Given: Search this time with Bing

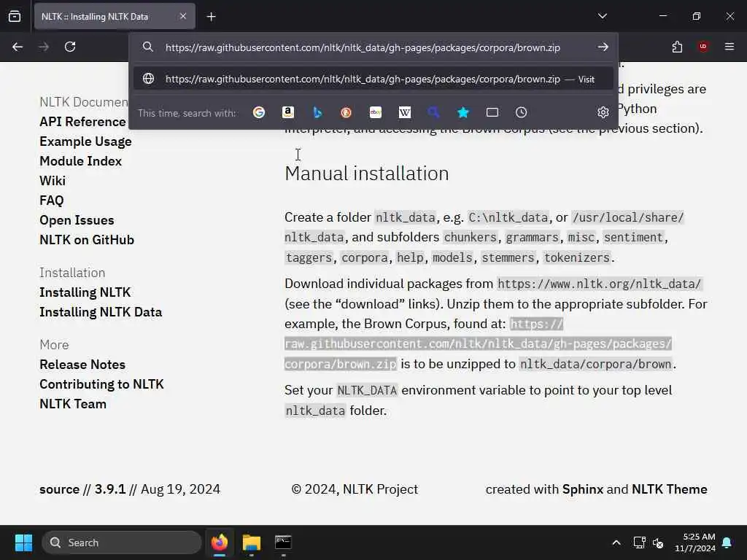Looking at the screenshot, I should [x=317, y=112].
